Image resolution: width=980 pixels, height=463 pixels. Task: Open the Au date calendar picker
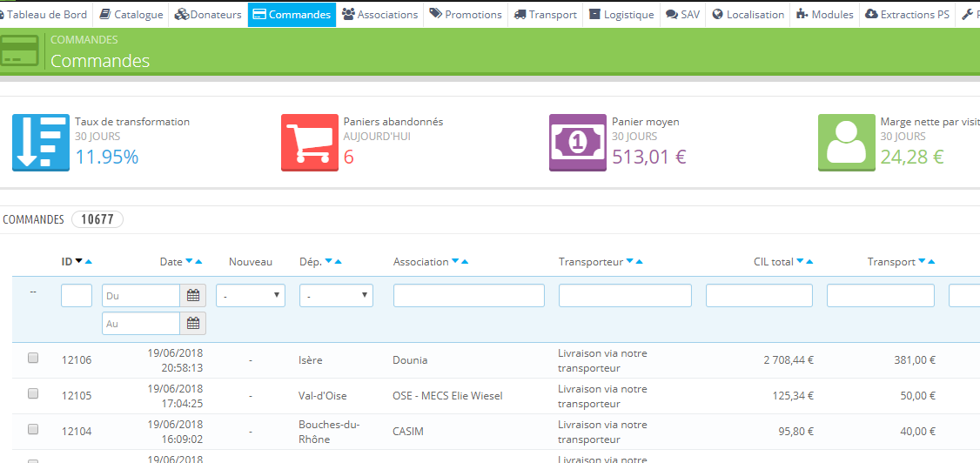pos(193,323)
